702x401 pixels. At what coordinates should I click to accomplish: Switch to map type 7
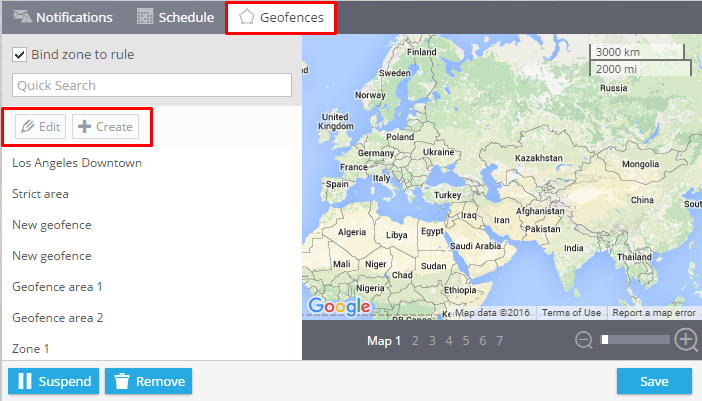click(500, 341)
